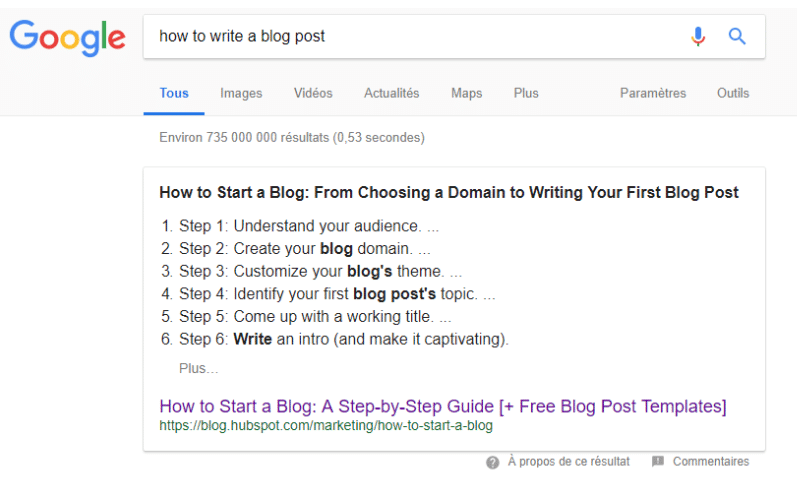Open the HubSpot Step-by-Step Guide link

pyautogui.click(x=443, y=406)
